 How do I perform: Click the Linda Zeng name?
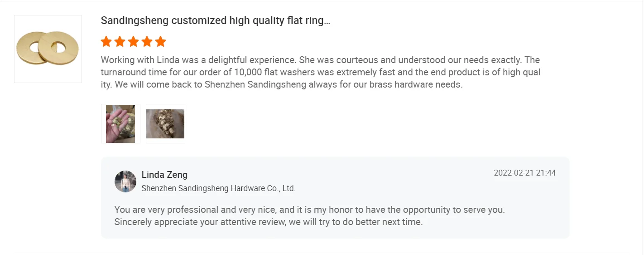(164, 175)
